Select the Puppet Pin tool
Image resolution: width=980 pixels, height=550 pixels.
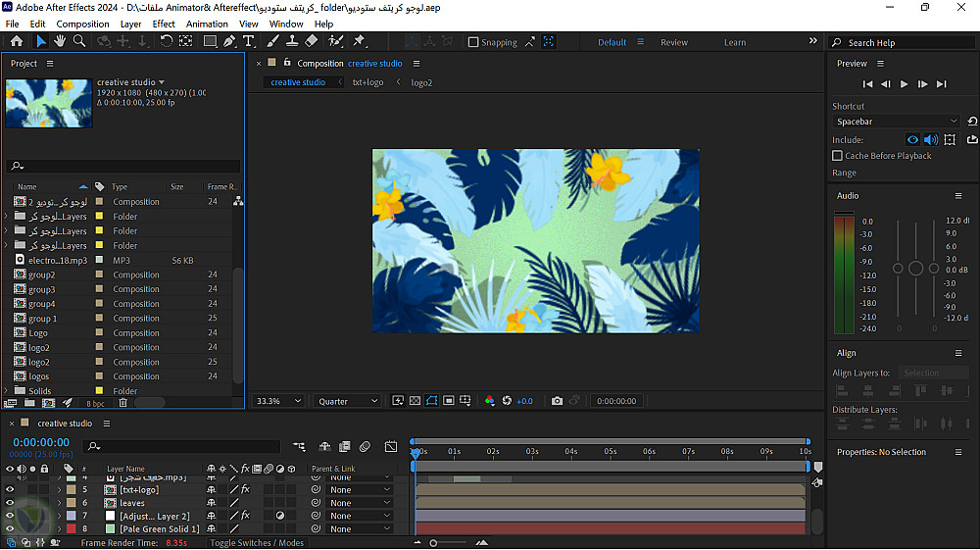tap(359, 41)
